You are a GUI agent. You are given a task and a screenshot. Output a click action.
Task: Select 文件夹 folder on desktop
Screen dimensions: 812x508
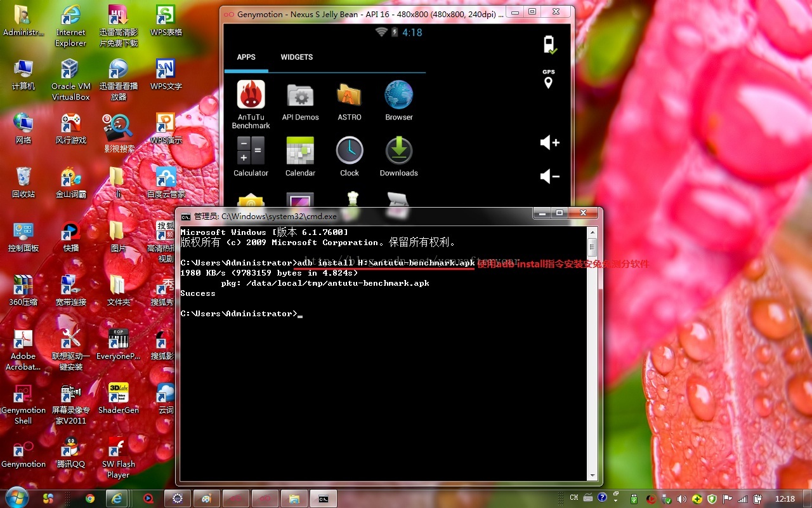click(118, 291)
